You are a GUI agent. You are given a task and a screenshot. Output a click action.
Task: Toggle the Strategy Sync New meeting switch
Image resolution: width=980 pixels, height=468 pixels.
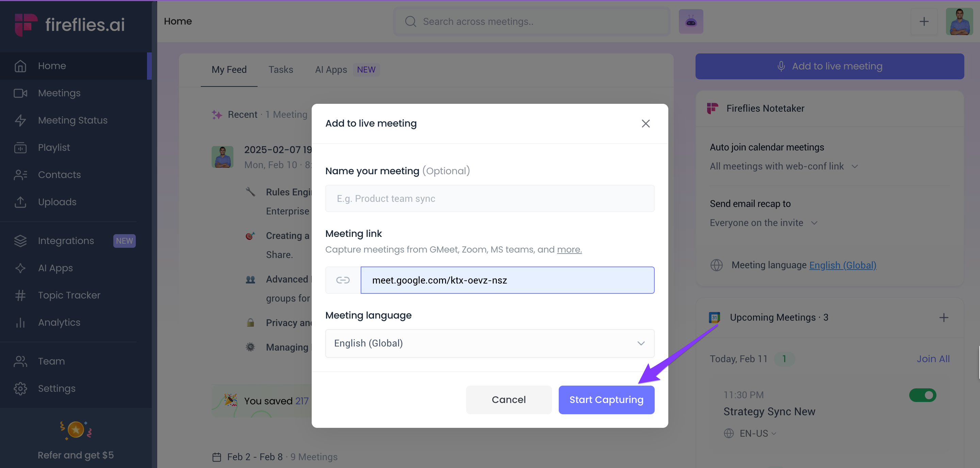click(x=922, y=395)
